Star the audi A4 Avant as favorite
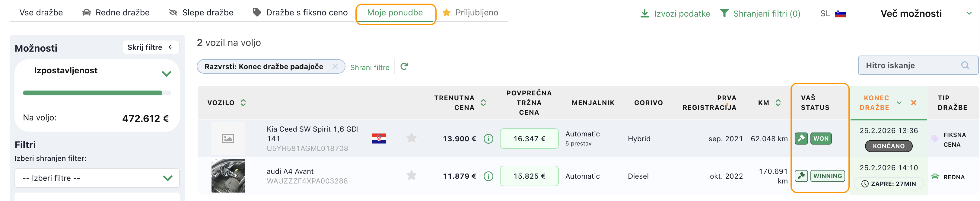980x201 pixels. [x=411, y=175]
